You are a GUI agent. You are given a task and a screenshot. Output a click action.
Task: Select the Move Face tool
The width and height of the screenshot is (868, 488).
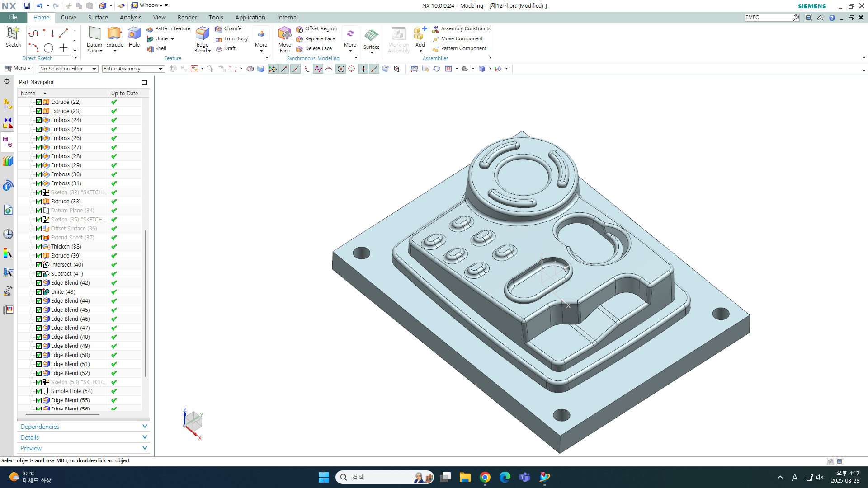click(284, 34)
